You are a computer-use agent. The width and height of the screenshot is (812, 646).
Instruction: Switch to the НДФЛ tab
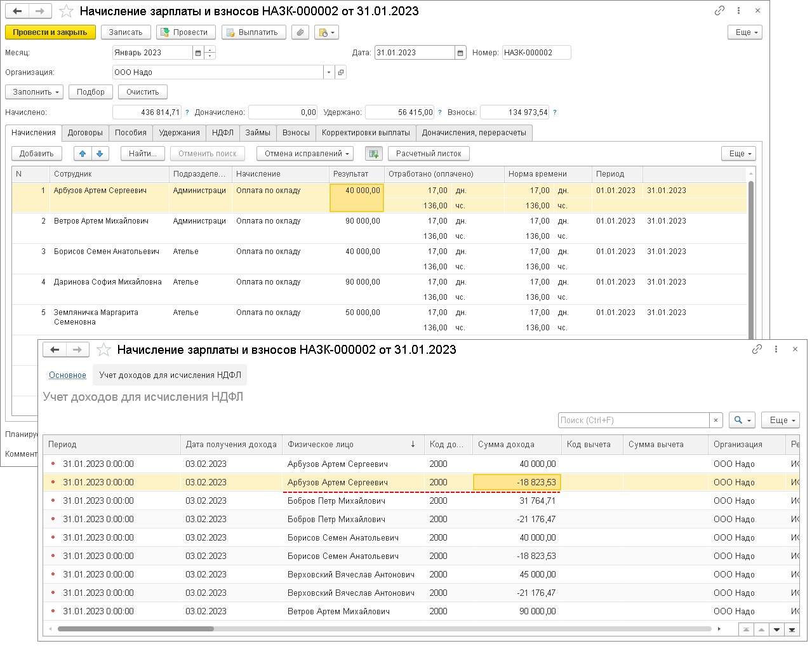222,133
